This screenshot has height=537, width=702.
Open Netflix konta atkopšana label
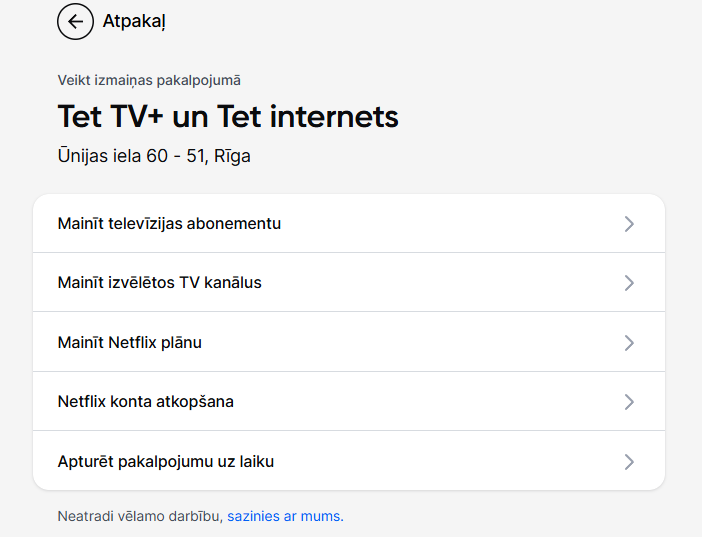click(146, 402)
